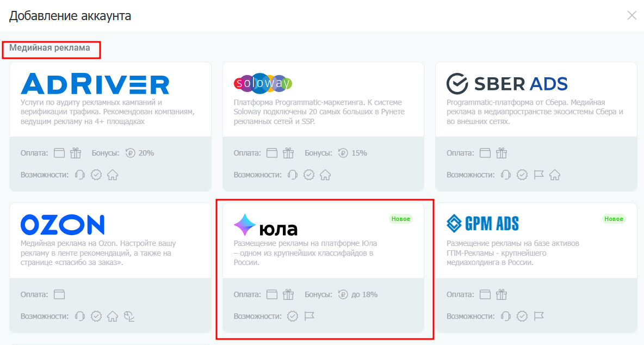This screenshot has width=644, height=345.
Task: Click the headset support icon in AdRiver card
Action: pos(79,175)
